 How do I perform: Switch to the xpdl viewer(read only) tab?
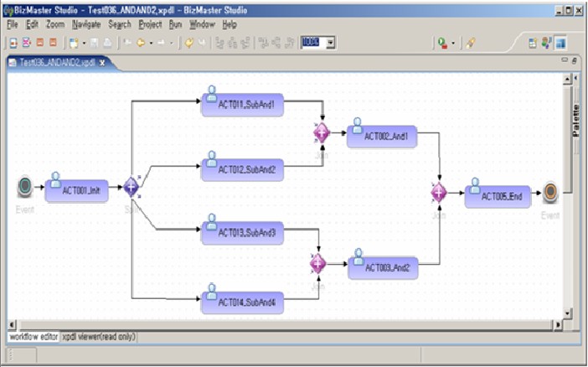coord(99,337)
